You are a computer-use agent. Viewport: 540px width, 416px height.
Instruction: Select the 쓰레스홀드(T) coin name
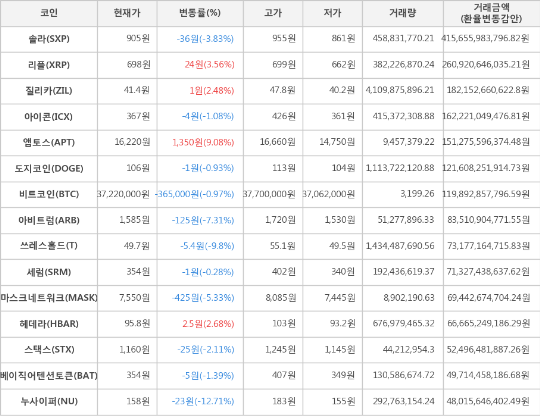point(49,246)
